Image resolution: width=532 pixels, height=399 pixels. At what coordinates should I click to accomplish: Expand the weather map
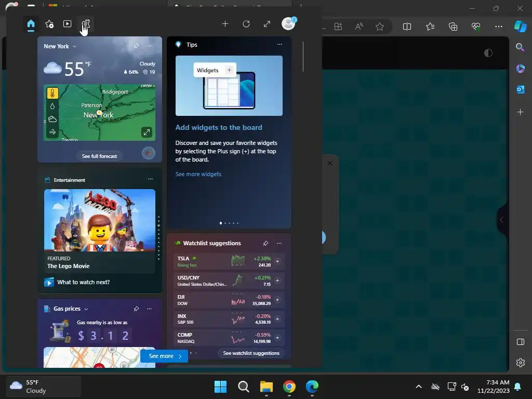[147, 132]
